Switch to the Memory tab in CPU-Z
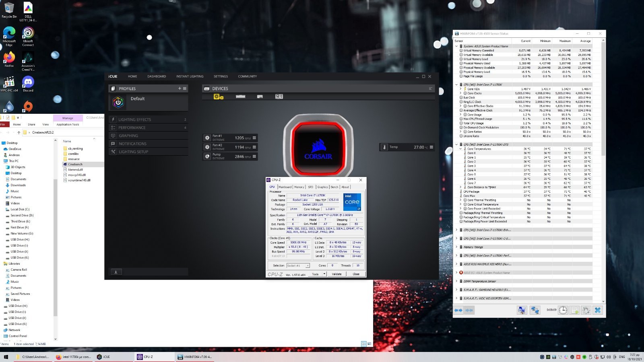The height and width of the screenshot is (362, 644). click(x=299, y=187)
